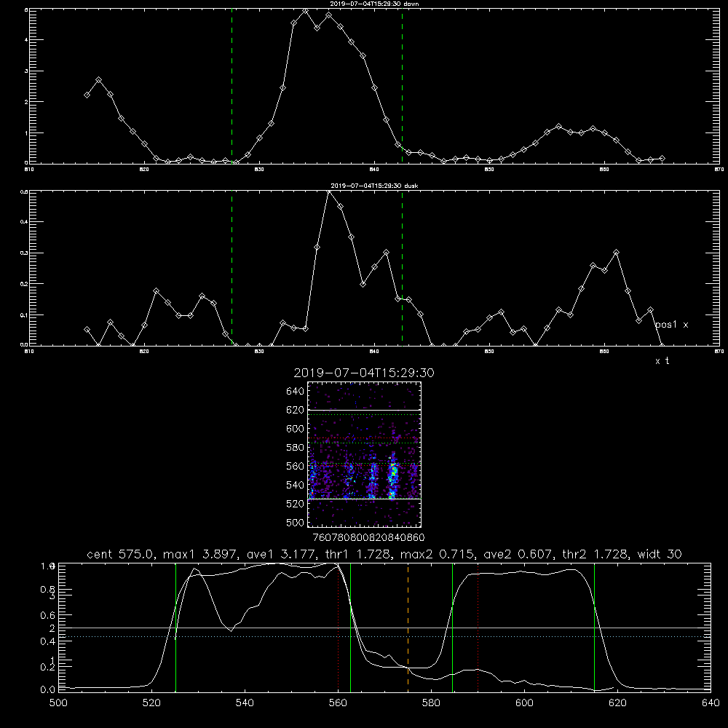This screenshot has width=728, height=728.
Task: Click x-axis label 500 of bottom plot
Action: coord(58,703)
